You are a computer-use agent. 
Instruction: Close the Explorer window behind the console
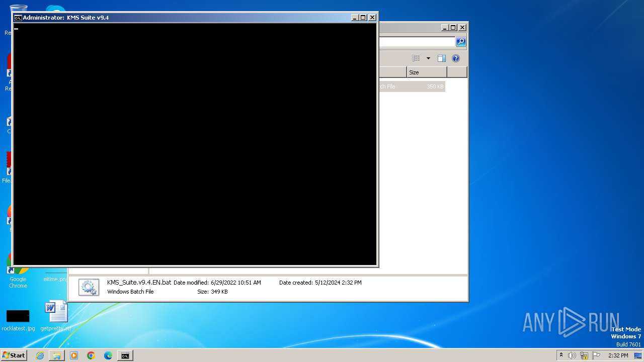click(x=462, y=28)
